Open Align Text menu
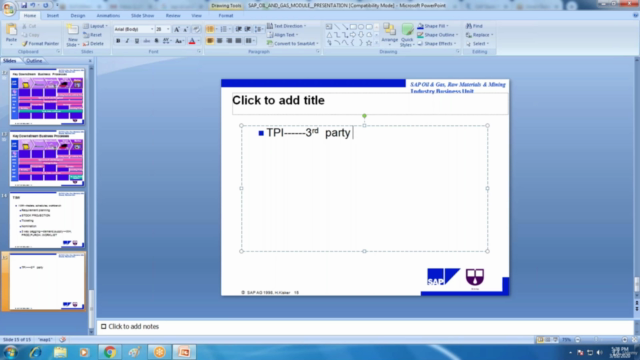This screenshot has width=640, height=360. (282, 35)
